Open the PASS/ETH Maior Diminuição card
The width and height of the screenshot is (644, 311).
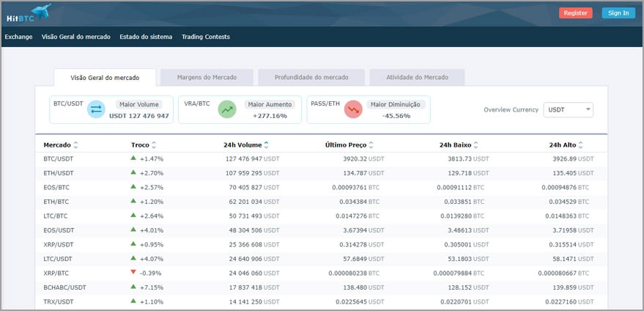click(369, 110)
